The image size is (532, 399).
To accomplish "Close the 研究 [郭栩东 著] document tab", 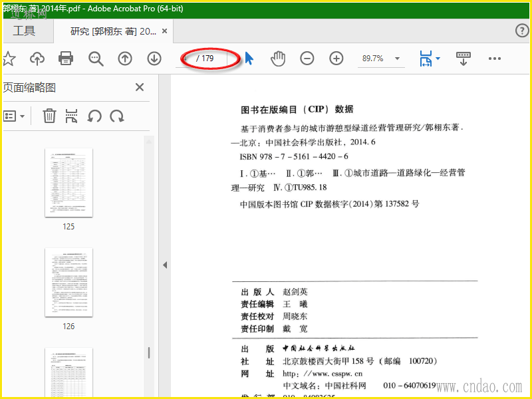I will (x=164, y=31).
